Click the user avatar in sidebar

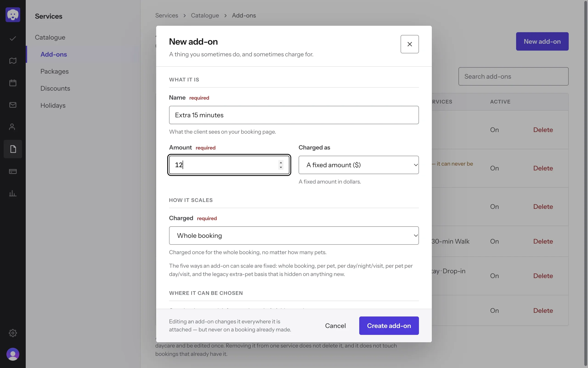13,354
